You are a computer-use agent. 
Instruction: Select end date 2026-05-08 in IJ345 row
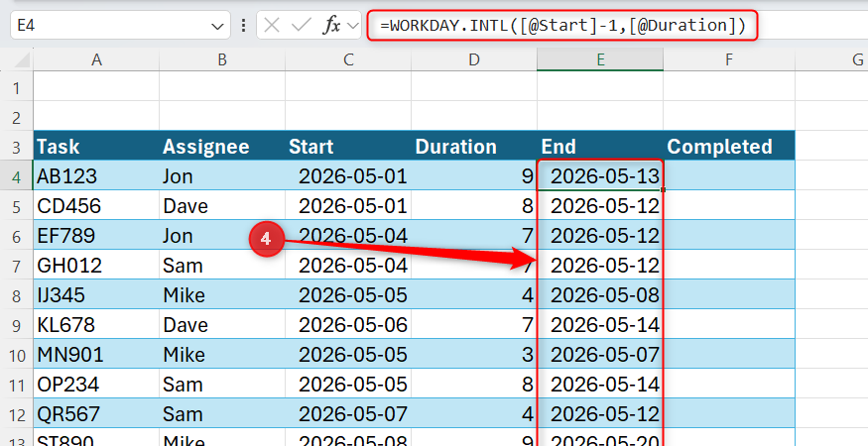click(x=600, y=295)
